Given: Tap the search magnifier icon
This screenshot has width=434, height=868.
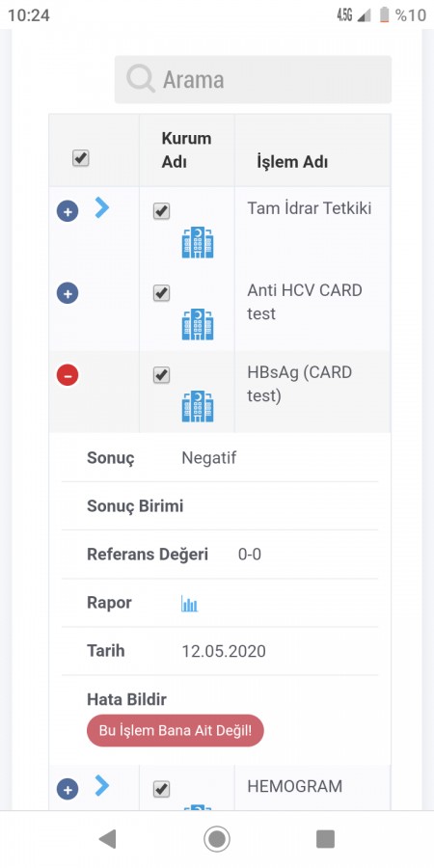Looking at the screenshot, I should click(141, 79).
